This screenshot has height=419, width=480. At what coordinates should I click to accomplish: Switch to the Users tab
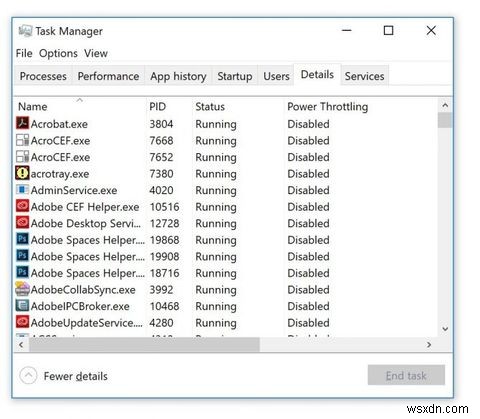coord(276,76)
